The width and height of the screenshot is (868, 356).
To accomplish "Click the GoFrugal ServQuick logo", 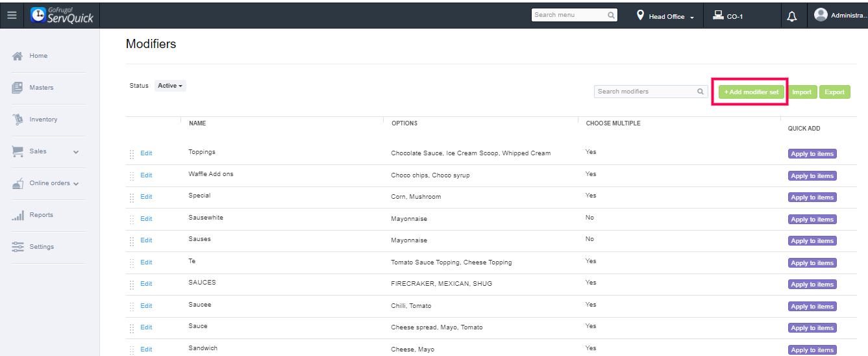I will (62, 15).
